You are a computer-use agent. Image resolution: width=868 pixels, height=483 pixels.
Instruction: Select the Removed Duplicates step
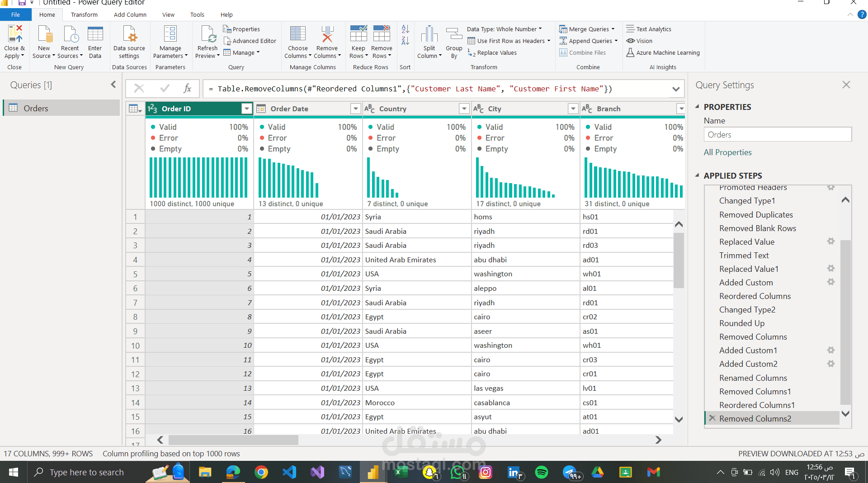click(x=756, y=215)
